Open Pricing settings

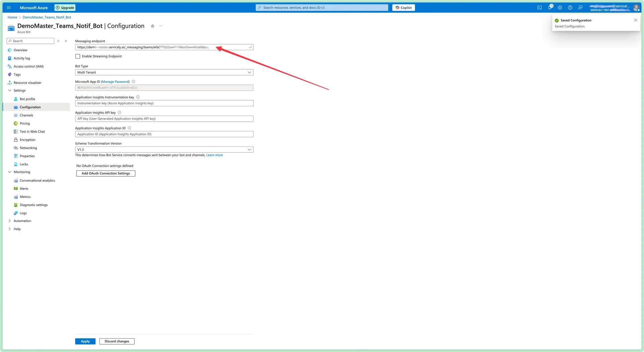[x=25, y=123]
